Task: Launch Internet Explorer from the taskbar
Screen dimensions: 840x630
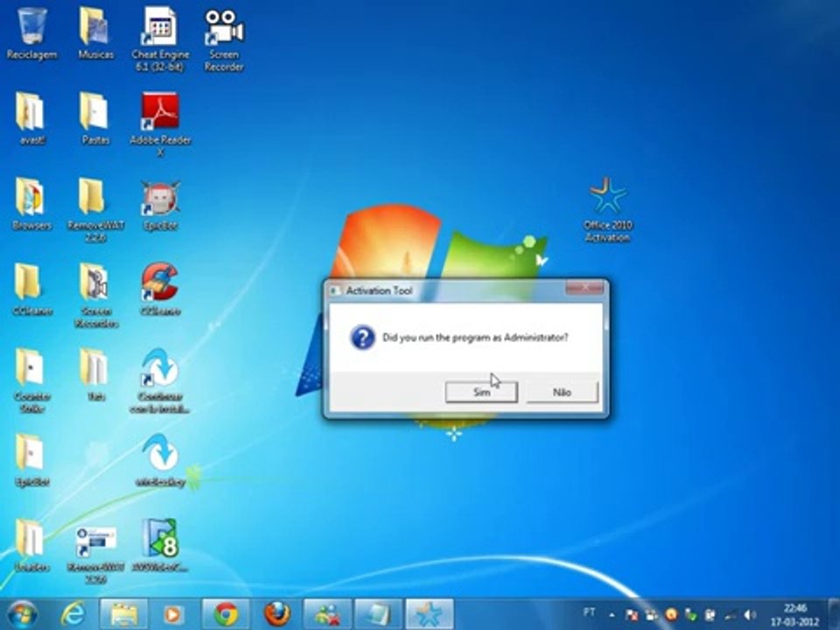Action: (x=73, y=614)
